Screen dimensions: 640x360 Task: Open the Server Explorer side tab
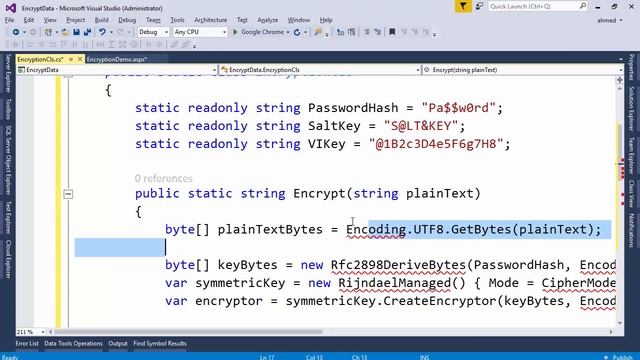[x=8, y=73]
